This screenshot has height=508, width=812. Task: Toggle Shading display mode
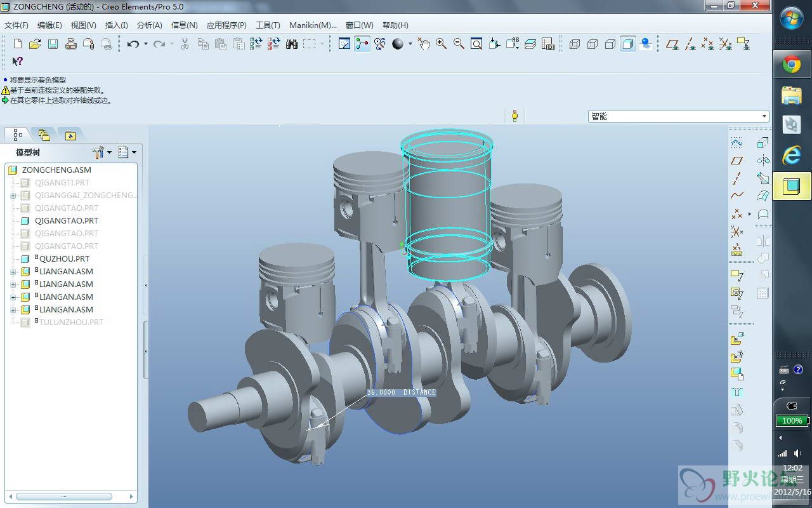[x=628, y=44]
